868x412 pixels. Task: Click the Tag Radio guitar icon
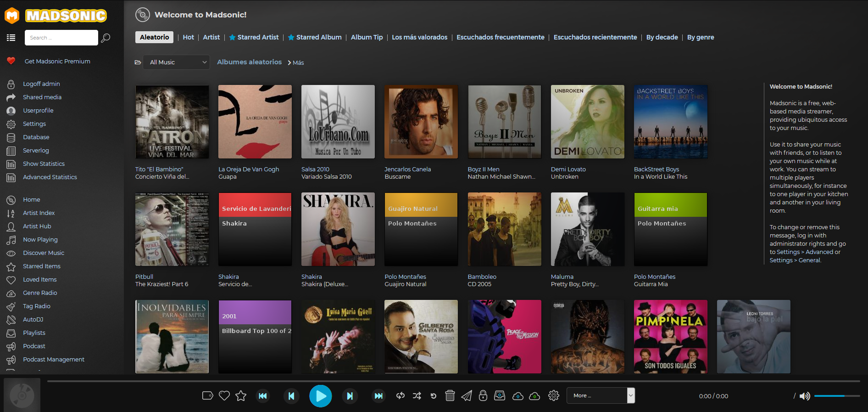pyautogui.click(x=11, y=306)
